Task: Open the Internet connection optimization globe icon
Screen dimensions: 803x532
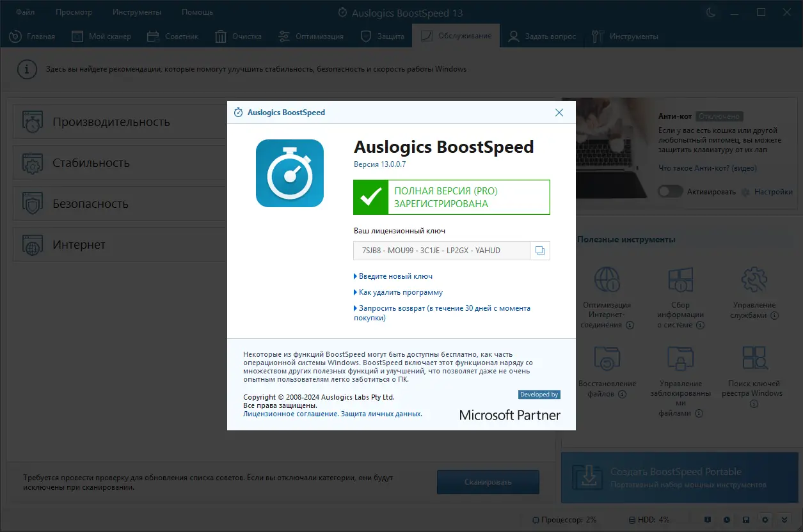Action: pos(606,280)
